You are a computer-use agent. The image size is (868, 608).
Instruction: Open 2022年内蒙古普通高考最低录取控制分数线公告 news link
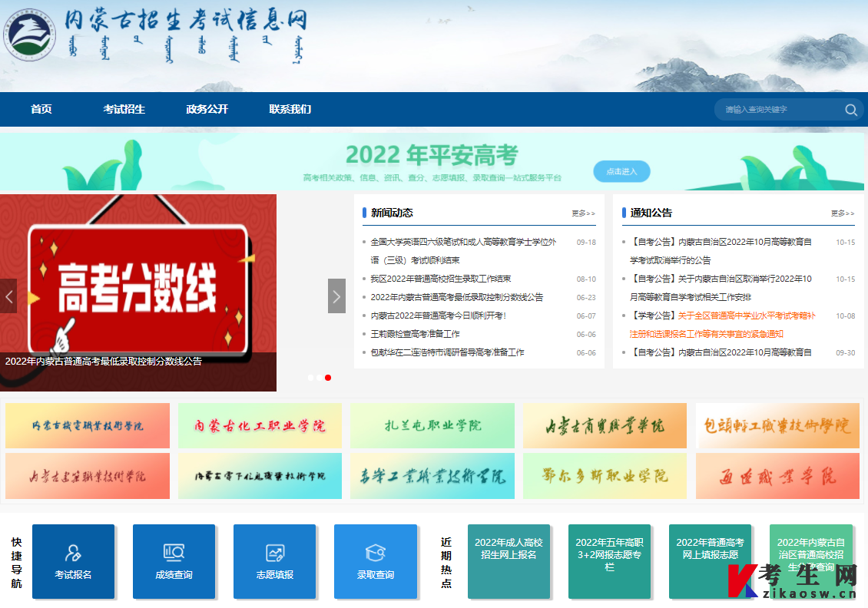pos(457,297)
